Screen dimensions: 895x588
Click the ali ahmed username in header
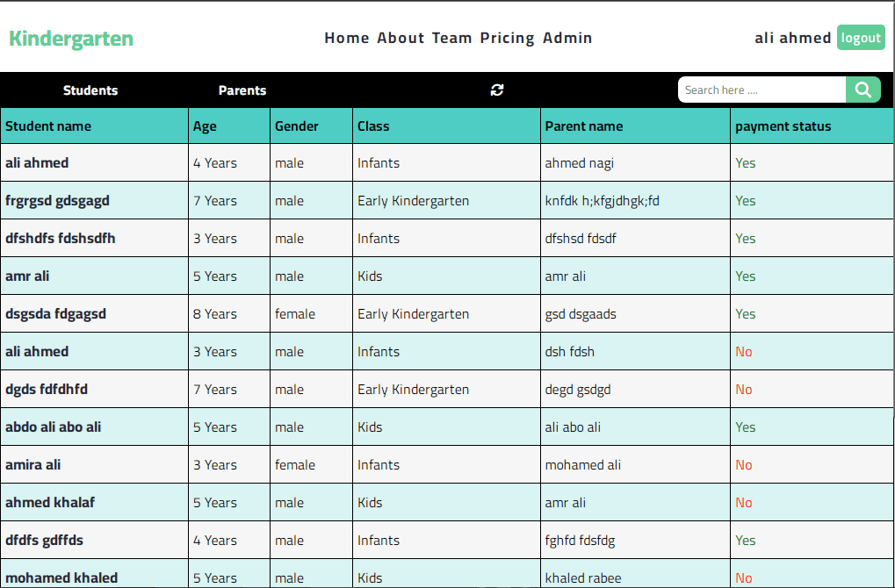(x=793, y=38)
